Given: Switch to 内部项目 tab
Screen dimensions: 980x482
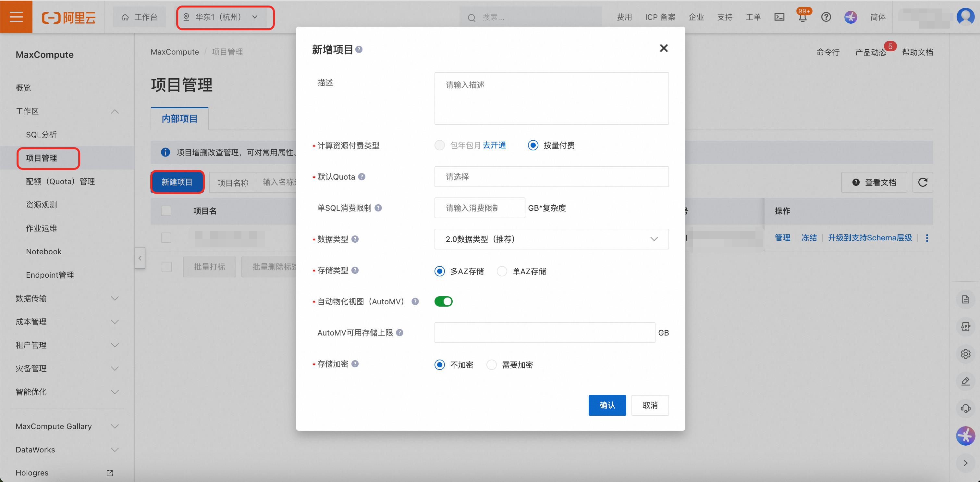Looking at the screenshot, I should 179,119.
